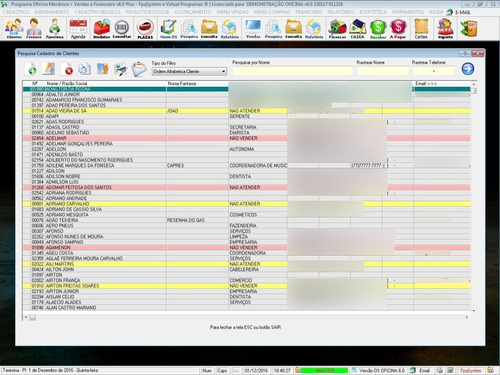Open the MENU VENDAS menu
This screenshot has width=500, height=375.
(x=232, y=12)
